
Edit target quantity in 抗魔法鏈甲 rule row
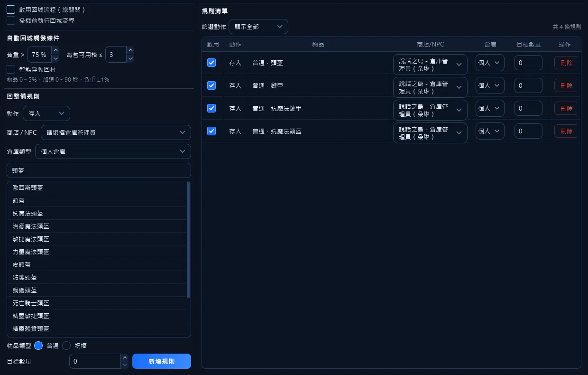coord(528,108)
